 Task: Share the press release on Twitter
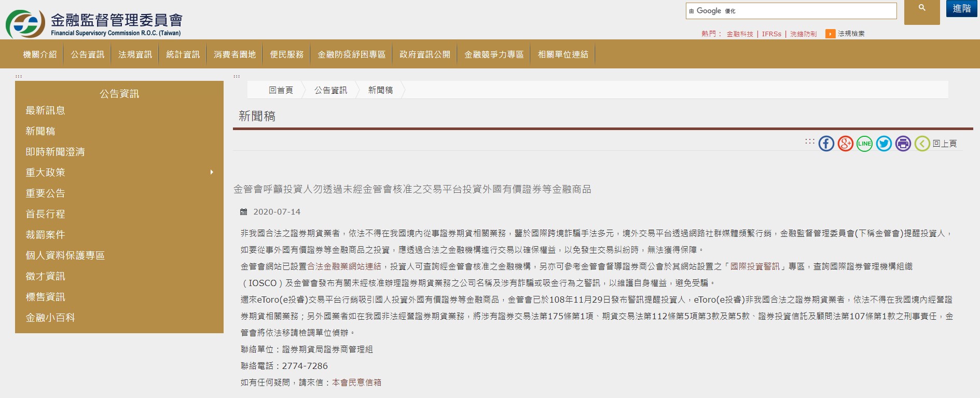884,144
